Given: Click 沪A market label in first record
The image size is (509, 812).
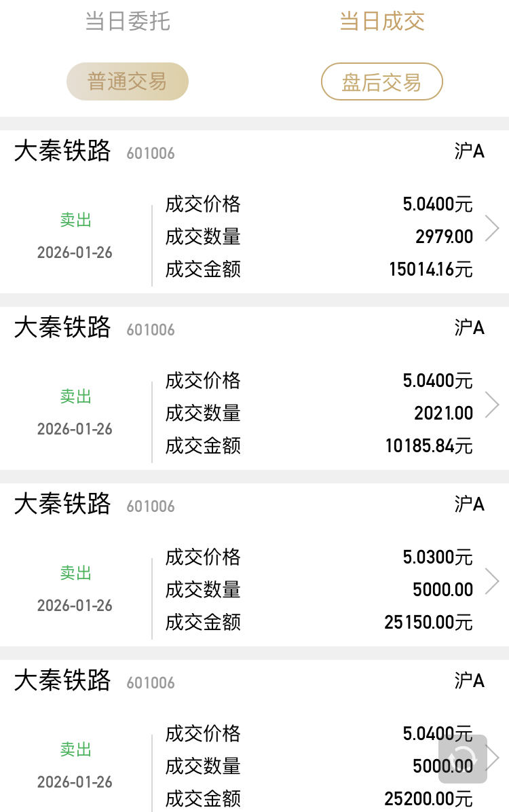Looking at the screenshot, I should coord(469,151).
